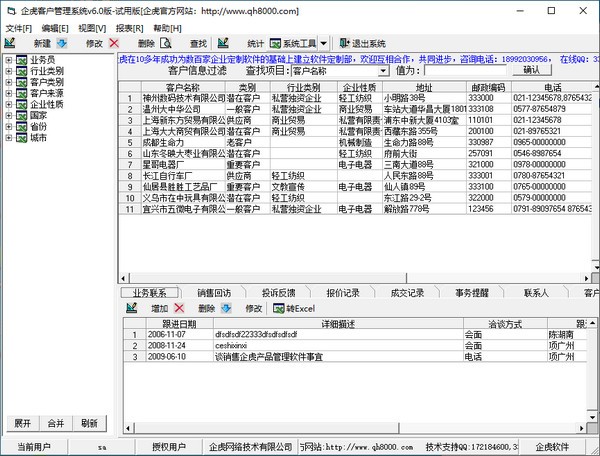
Task: Open the 编辑[E] menu
Action: [55, 28]
